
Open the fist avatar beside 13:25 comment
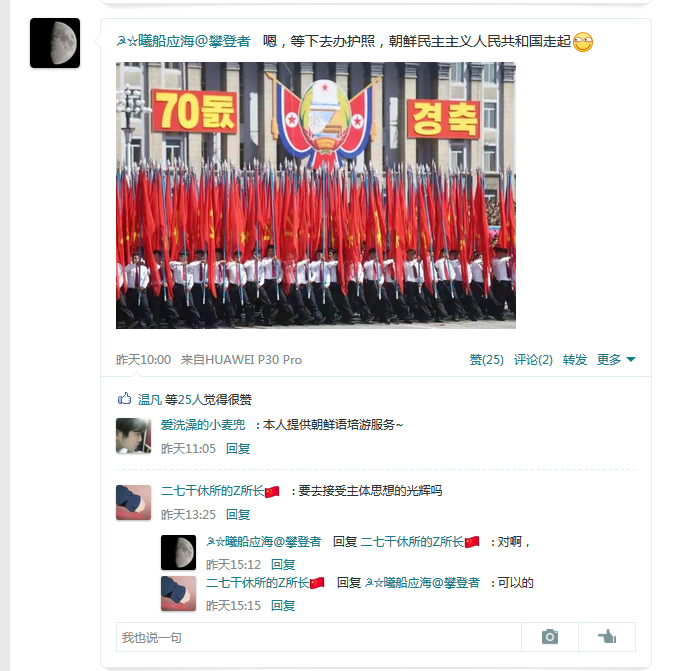[x=134, y=503]
